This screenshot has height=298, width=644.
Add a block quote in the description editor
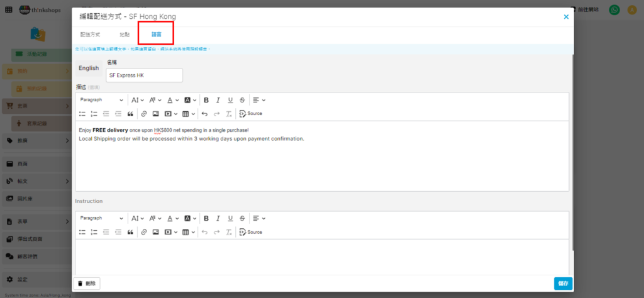tap(130, 114)
